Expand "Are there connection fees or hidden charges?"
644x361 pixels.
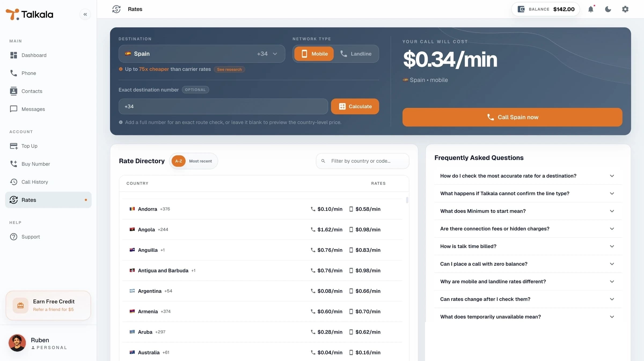click(528, 229)
